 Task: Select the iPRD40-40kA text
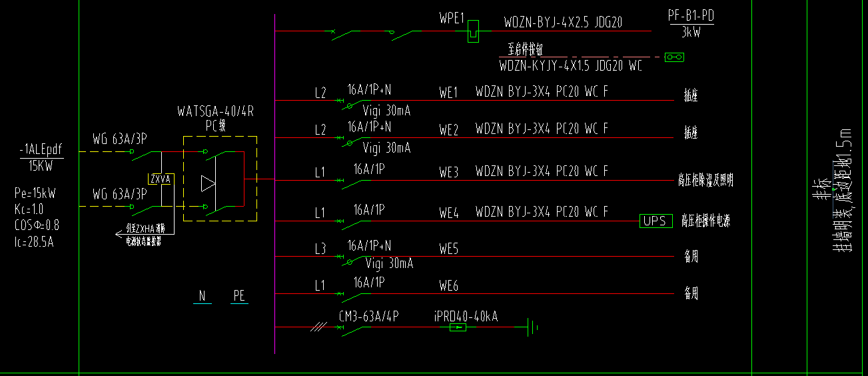(466, 316)
